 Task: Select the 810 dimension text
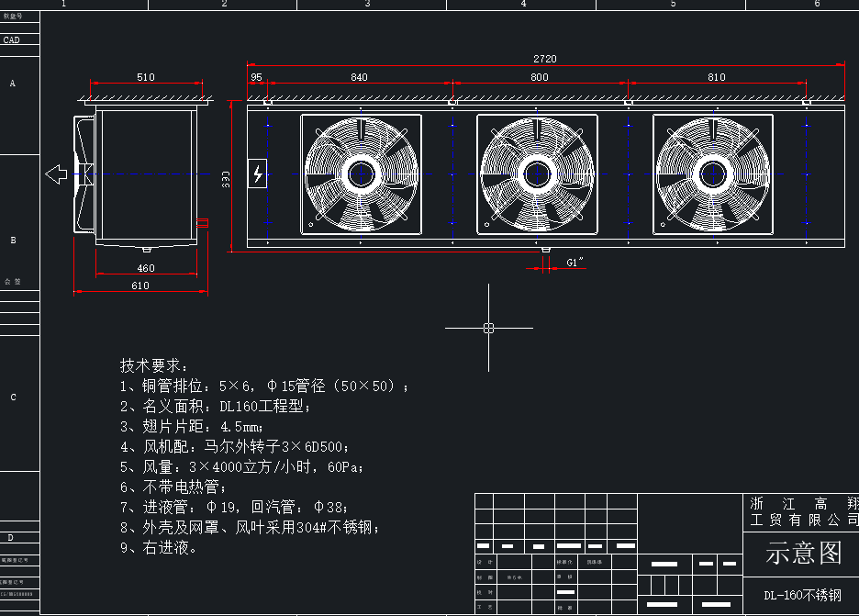pos(716,78)
